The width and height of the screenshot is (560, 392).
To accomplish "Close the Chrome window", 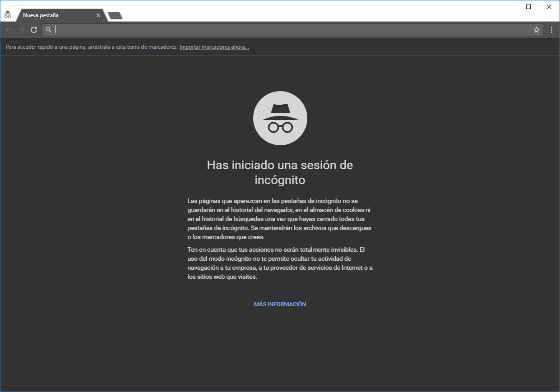I will pos(549,7).
